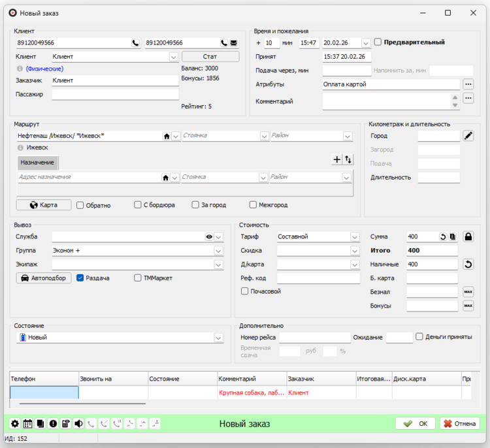Screen dimensions: 490x448
Task: Uncheck the Раздача checkbox
Action: [x=80, y=278]
